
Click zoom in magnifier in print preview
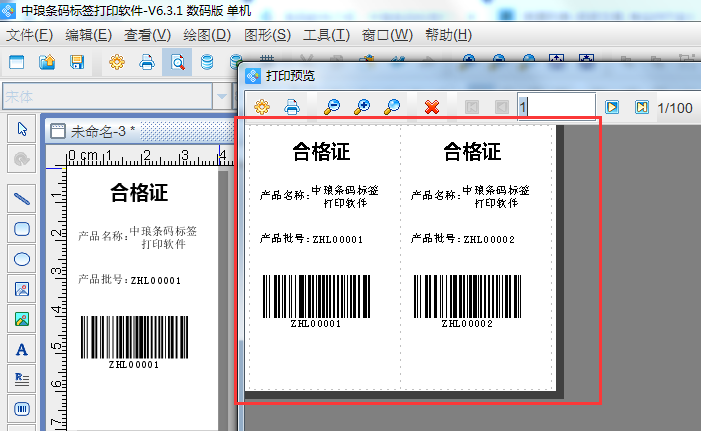(362, 107)
